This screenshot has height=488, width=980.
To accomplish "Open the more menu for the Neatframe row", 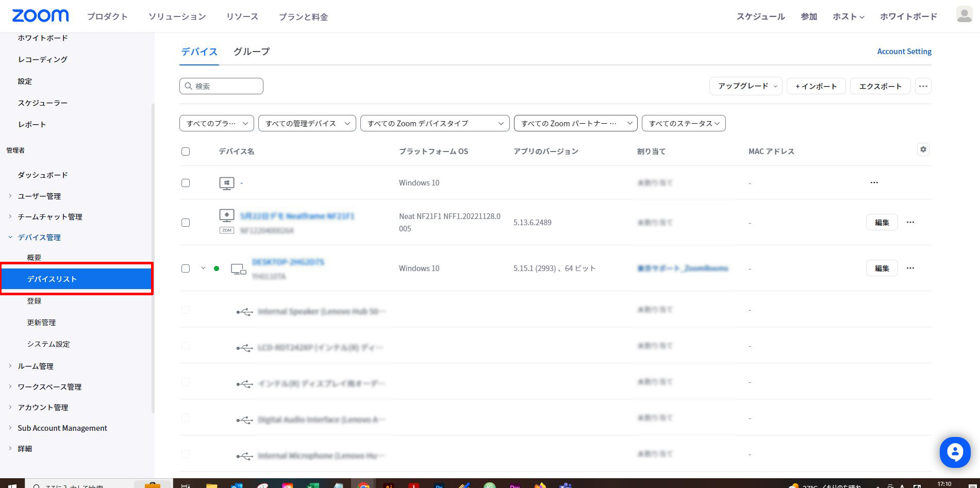I will (x=910, y=222).
